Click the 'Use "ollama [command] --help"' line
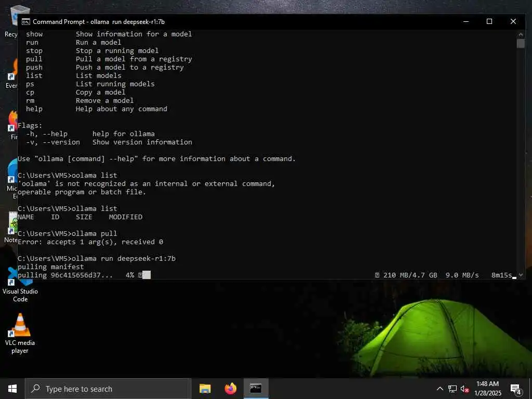 (x=157, y=159)
